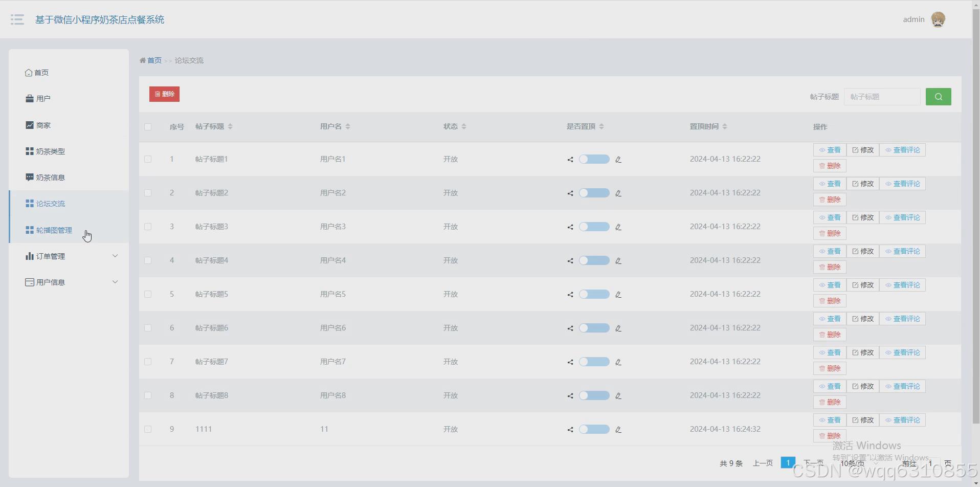Click 查看评论 button for row 帖子标题3
The image size is (980, 487).
click(x=902, y=217)
